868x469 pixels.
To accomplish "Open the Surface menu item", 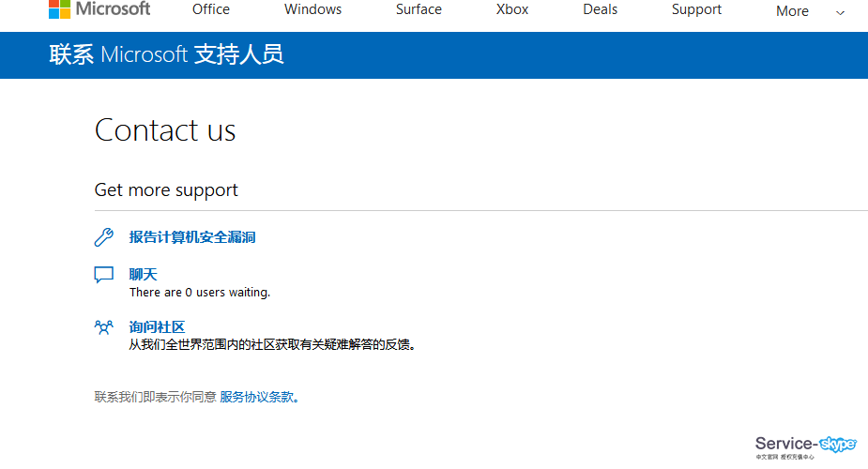I will click(x=419, y=9).
